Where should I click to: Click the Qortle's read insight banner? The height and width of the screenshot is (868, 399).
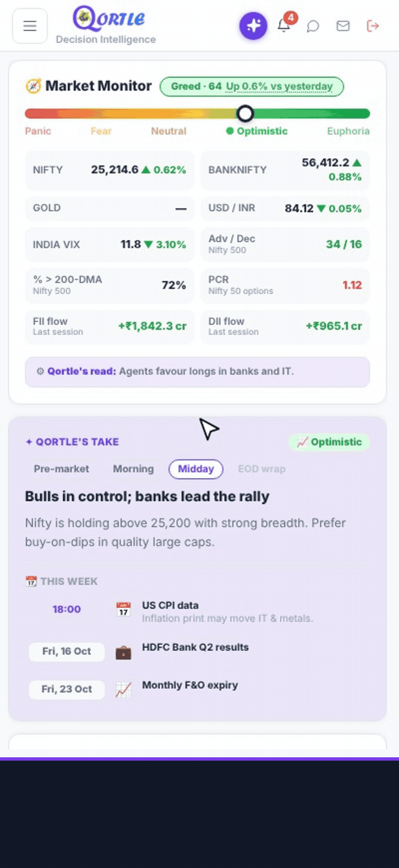coord(197,372)
